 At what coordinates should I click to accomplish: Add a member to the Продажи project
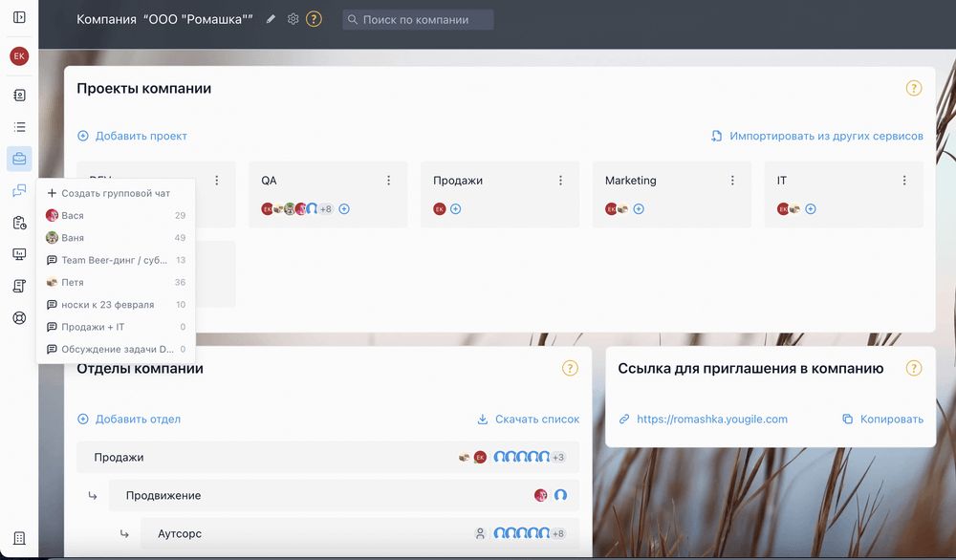coord(456,208)
